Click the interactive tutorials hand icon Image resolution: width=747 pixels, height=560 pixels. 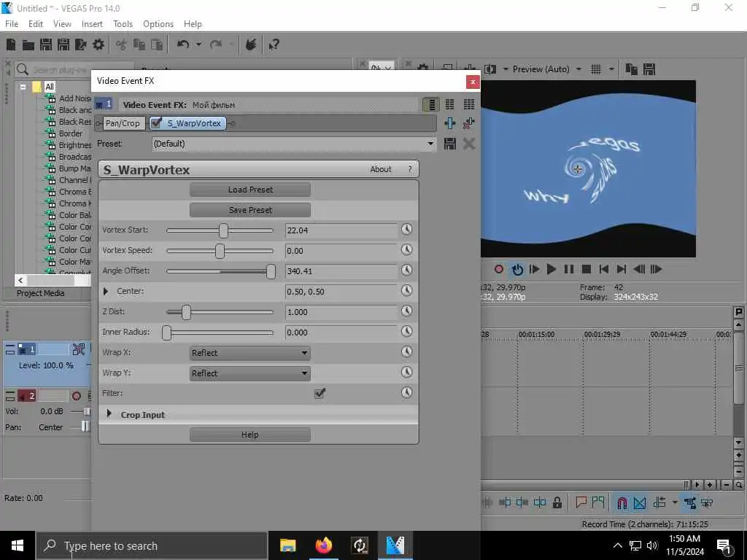point(251,44)
